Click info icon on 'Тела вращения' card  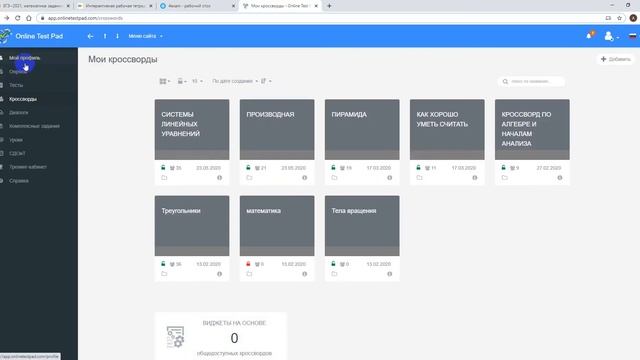(390, 274)
